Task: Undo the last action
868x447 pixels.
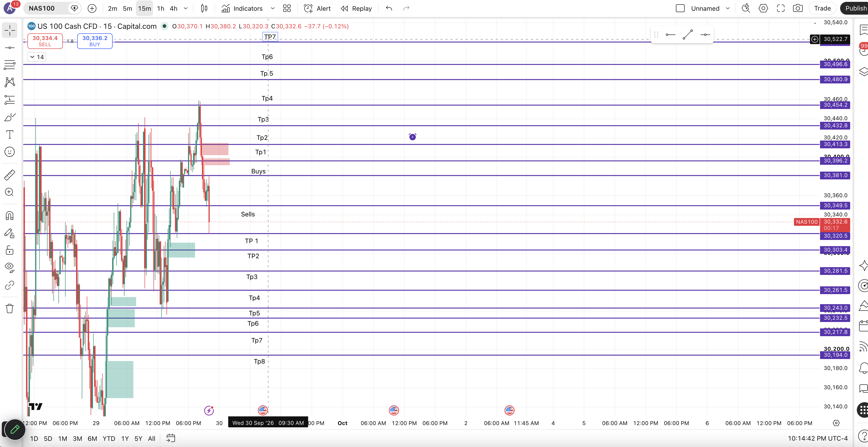Action: click(x=389, y=8)
